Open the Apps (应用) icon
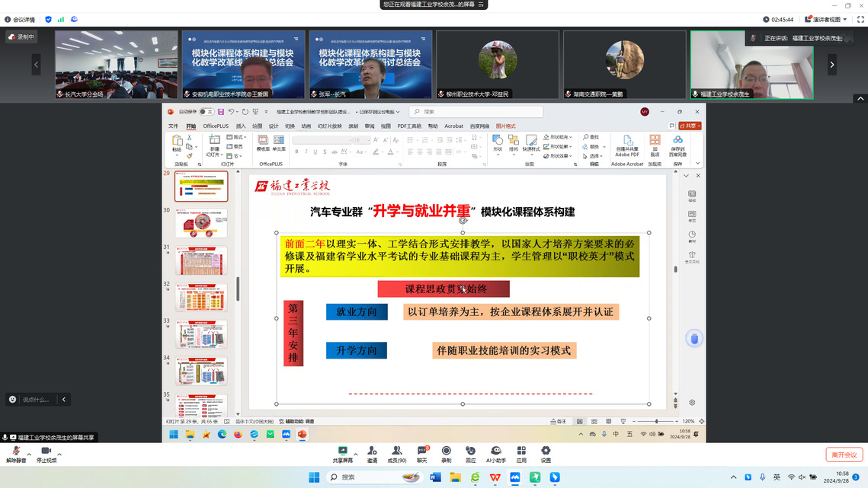The height and width of the screenshot is (488, 868). (521, 454)
